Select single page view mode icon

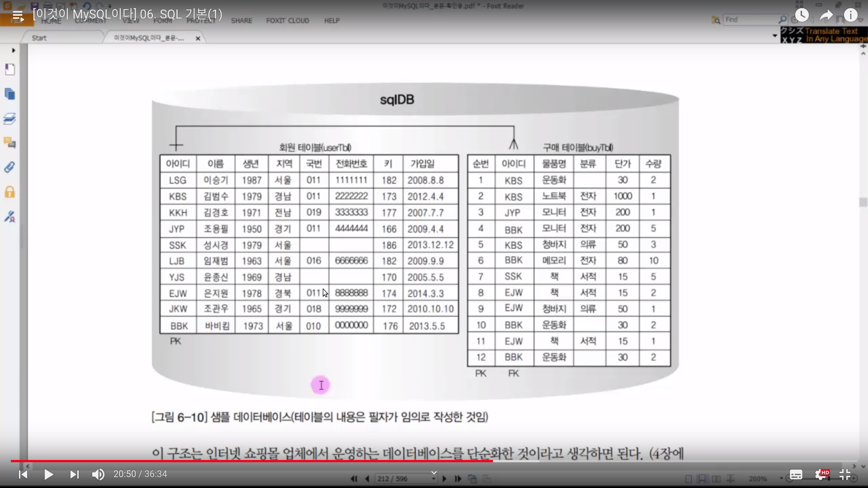689,479
